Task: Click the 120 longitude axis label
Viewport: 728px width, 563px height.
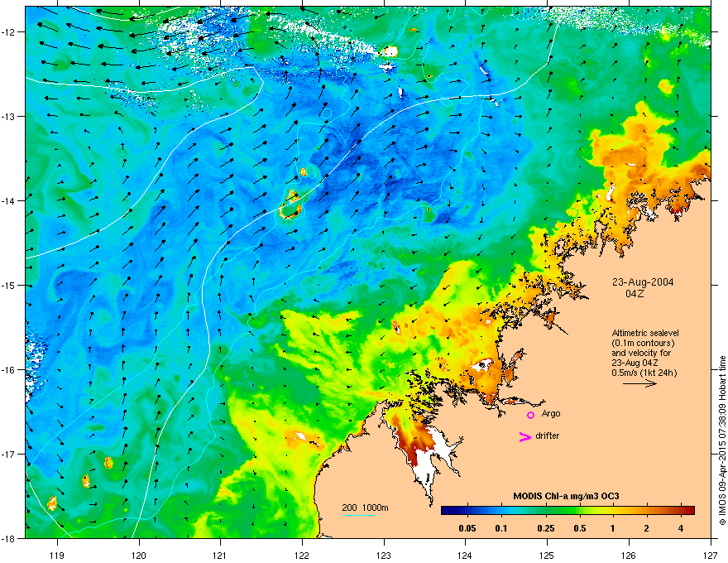Action: (x=139, y=556)
